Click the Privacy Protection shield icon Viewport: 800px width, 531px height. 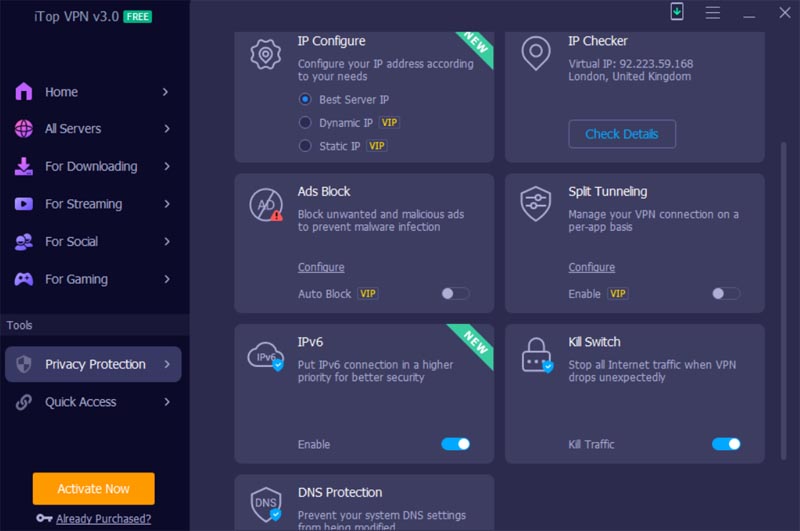tap(23, 364)
